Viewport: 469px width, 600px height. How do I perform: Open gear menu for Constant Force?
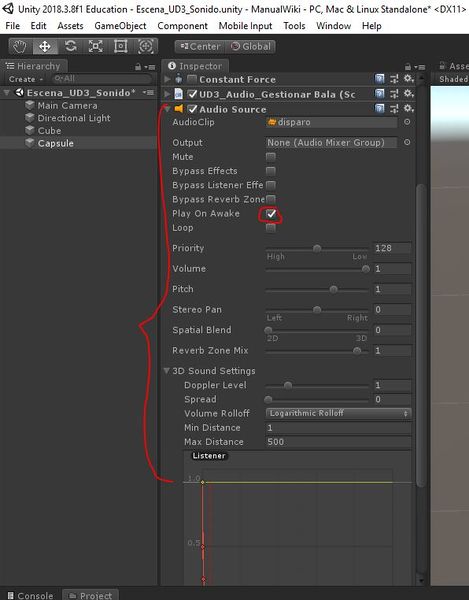(409, 79)
